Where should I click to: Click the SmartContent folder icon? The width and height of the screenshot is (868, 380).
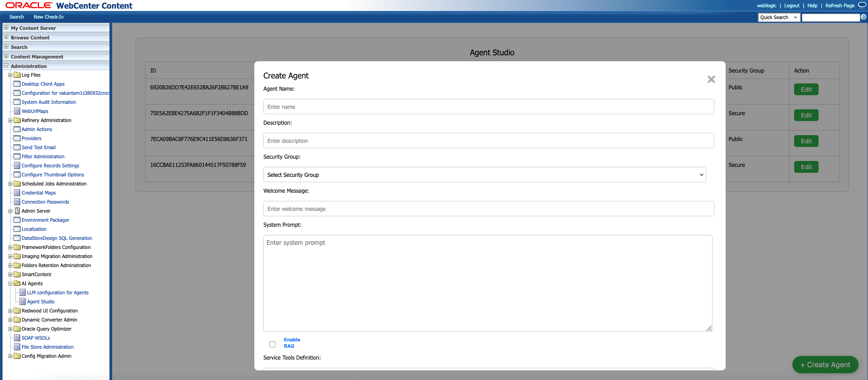(17, 274)
